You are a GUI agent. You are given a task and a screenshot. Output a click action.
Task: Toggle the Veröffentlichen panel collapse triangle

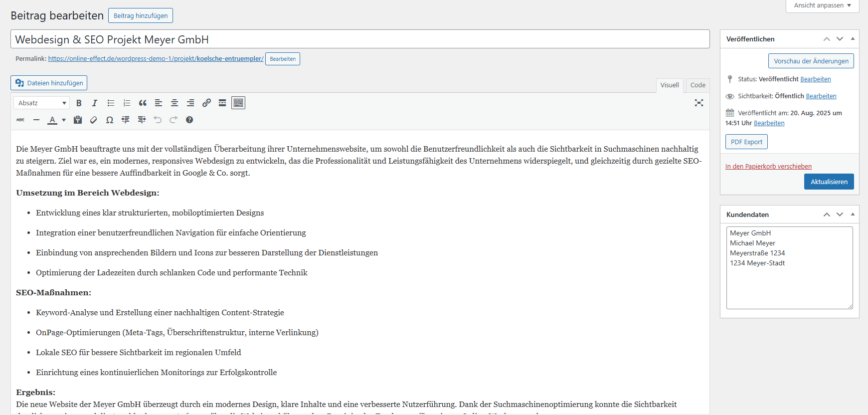(x=853, y=39)
